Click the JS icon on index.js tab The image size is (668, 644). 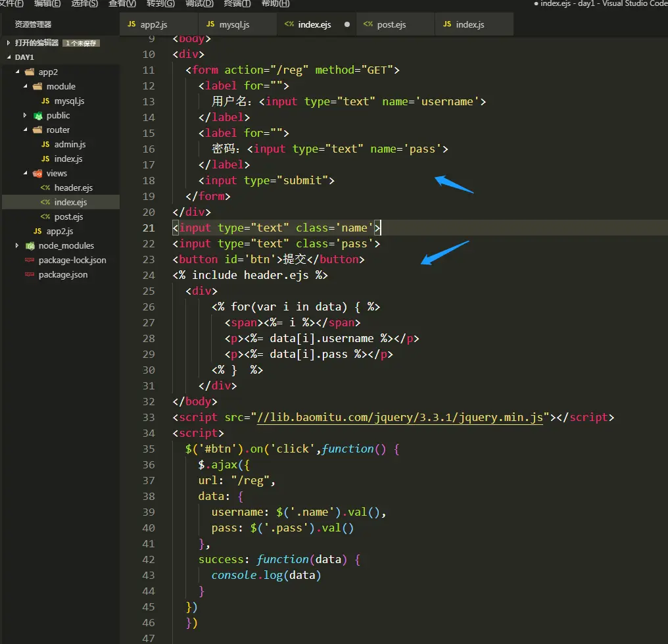(447, 24)
